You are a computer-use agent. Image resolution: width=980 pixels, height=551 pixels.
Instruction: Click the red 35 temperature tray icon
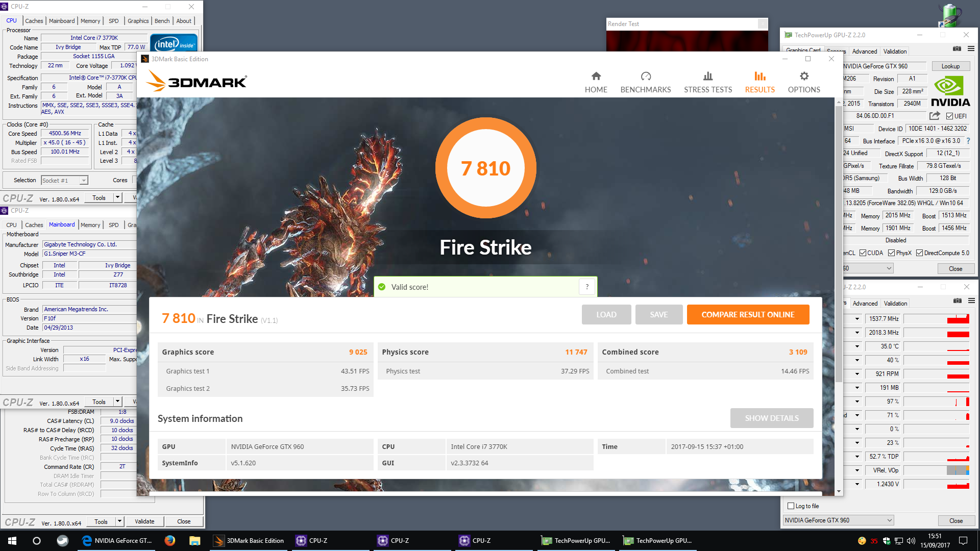click(874, 541)
